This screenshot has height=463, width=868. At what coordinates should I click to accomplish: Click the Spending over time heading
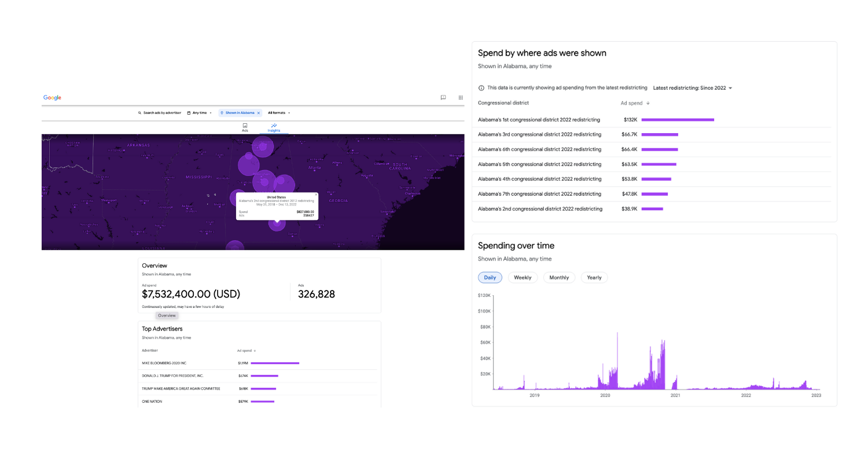click(x=516, y=246)
